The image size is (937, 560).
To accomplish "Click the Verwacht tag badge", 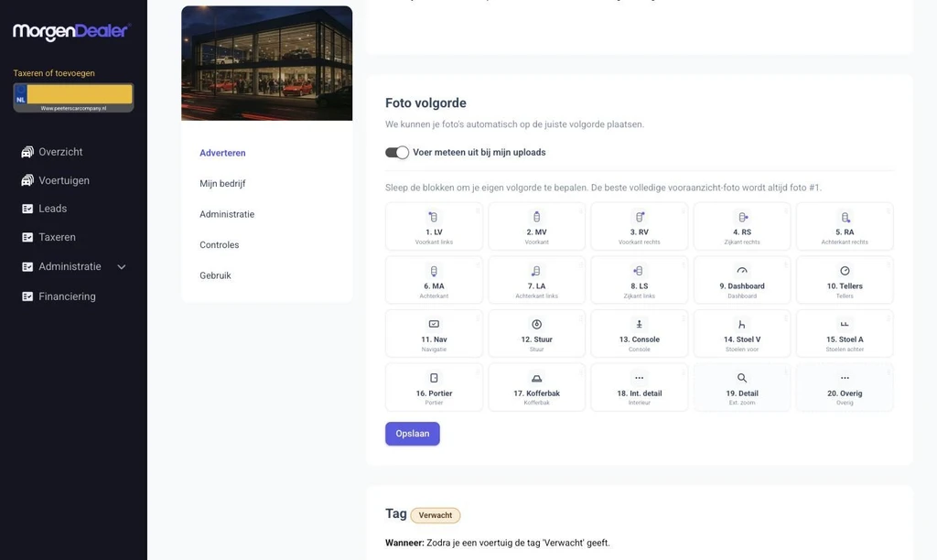I will (x=435, y=515).
